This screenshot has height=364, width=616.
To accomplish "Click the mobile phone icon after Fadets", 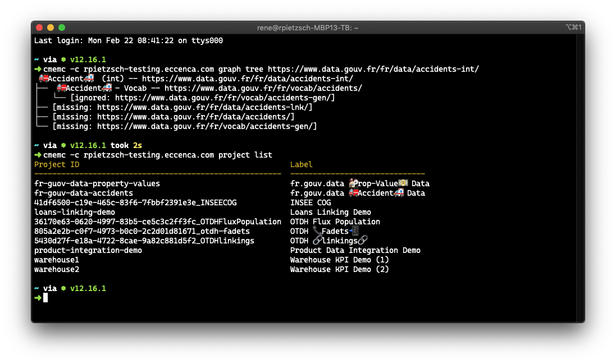I will coord(355,231).
